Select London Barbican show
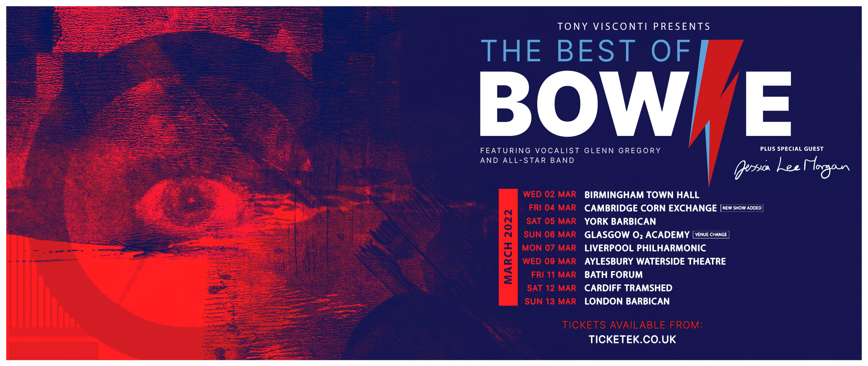The image size is (868, 366). [597, 301]
